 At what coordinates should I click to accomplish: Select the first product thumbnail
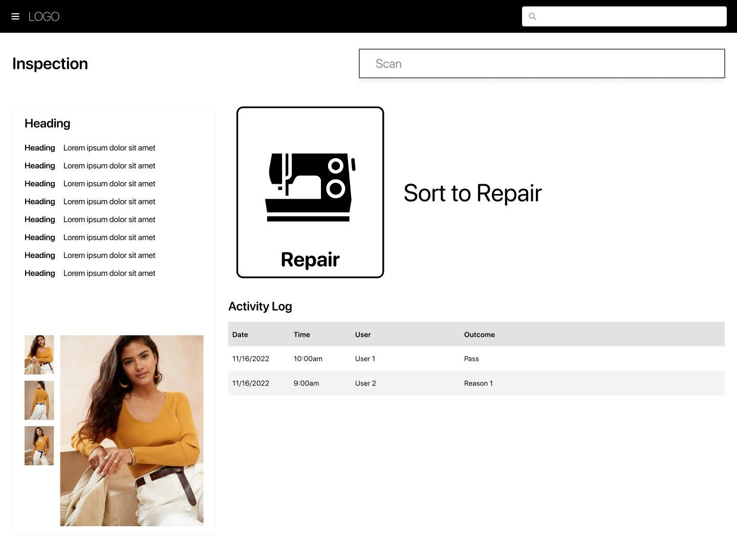point(39,355)
